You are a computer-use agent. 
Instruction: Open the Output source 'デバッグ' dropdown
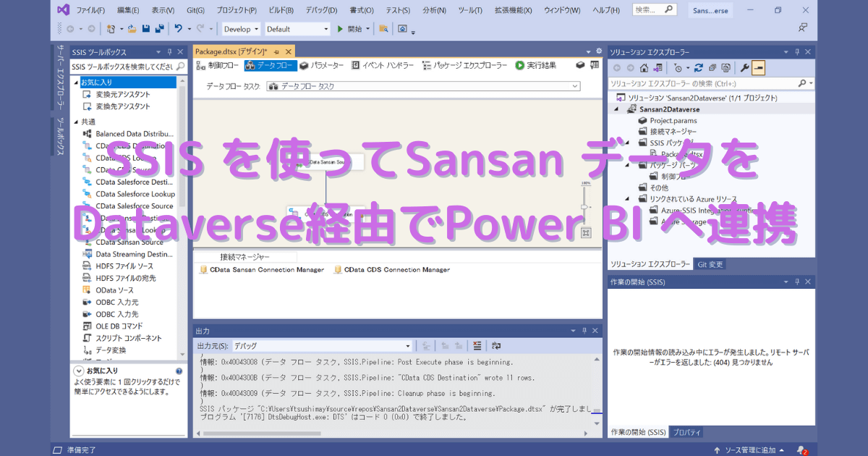click(322, 346)
